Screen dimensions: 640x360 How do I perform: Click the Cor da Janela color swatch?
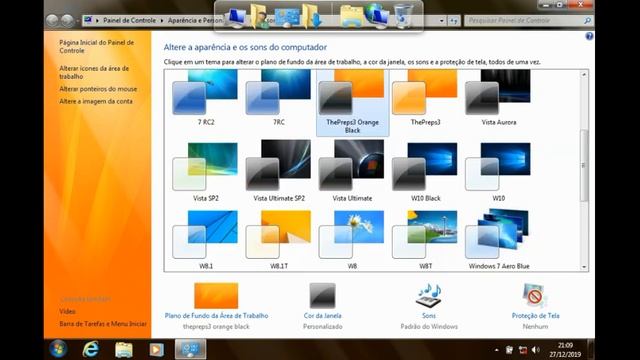[322, 296]
